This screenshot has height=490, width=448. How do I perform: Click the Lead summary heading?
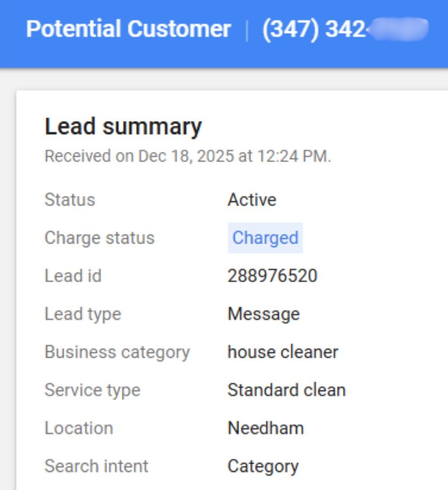click(123, 127)
